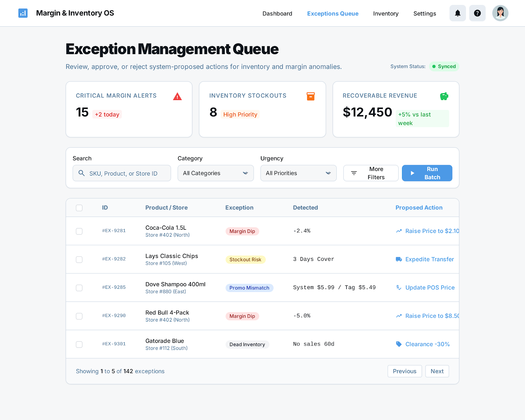The image size is (525, 420).
Task: Click the green piggy bank revenue icon
Action: [444, 96]
